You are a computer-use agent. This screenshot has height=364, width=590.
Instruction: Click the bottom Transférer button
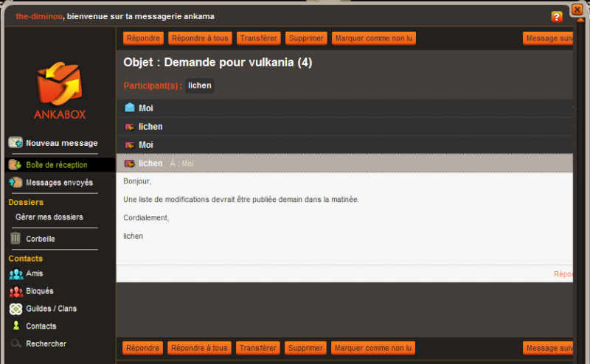[x=257, y=349]
